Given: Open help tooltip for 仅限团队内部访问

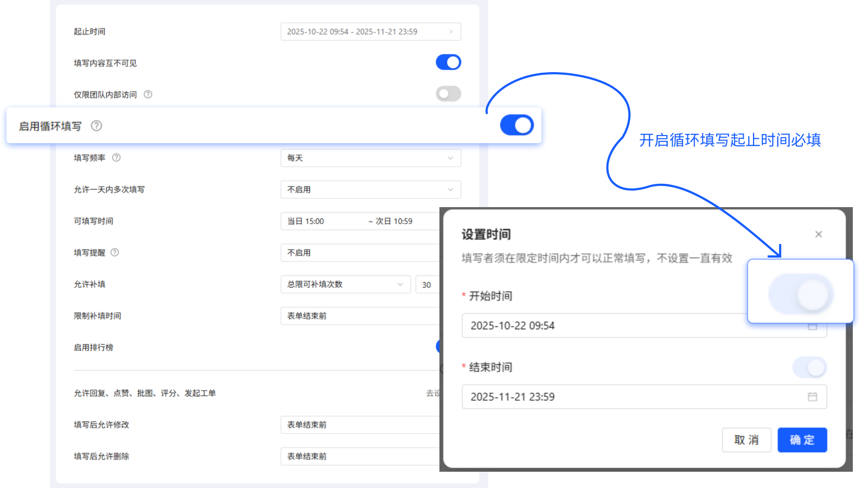Looking at the screenshot, I should (148, 94).
